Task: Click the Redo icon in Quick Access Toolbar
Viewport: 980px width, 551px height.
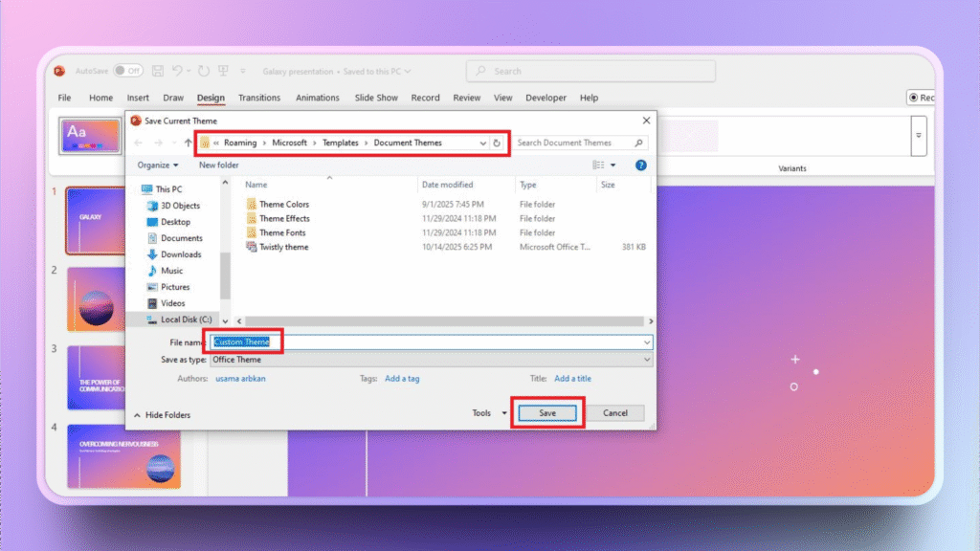Action: pyautogui.click(x=203, y=71)
